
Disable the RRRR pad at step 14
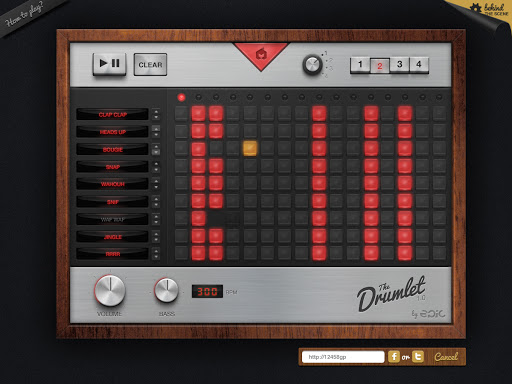coord(405,253)
